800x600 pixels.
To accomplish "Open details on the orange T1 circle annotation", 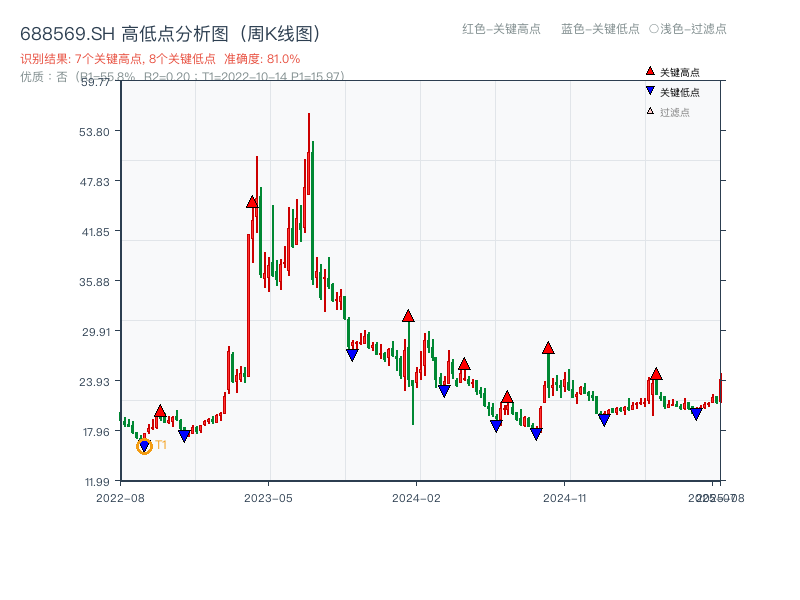I will pos(143,445).
